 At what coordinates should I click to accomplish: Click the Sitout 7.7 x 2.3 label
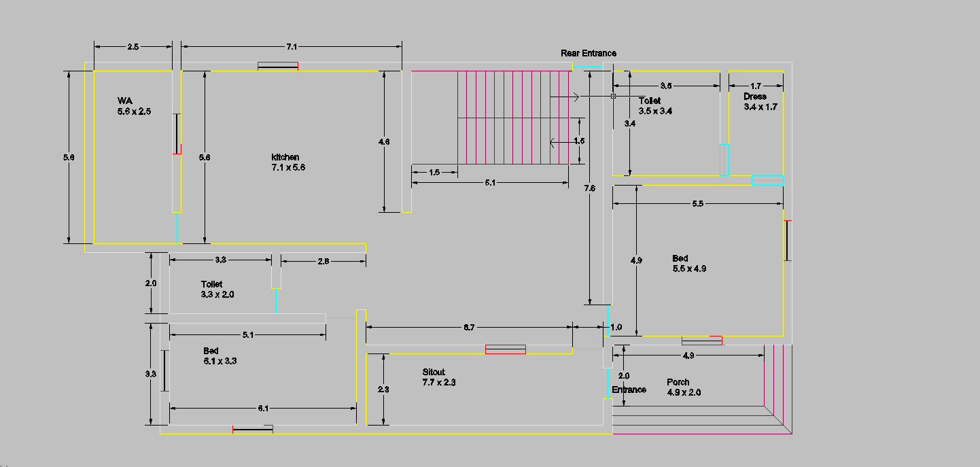point(438,377)
